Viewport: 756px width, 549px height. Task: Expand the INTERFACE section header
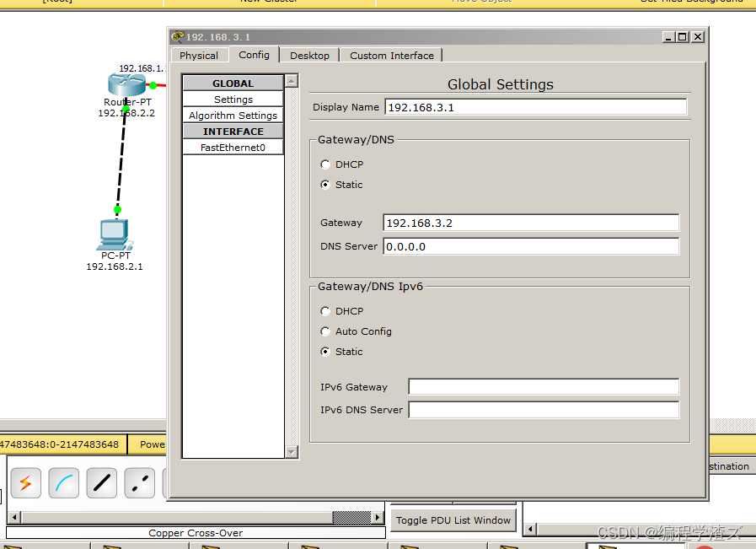[x=233, y=132]
